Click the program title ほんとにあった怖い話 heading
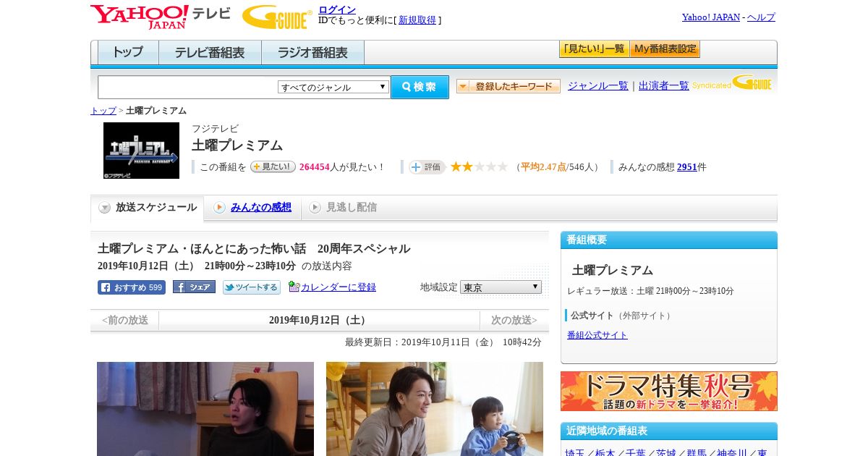The width and height of the screenshot is (868, 456). (254, 249)
